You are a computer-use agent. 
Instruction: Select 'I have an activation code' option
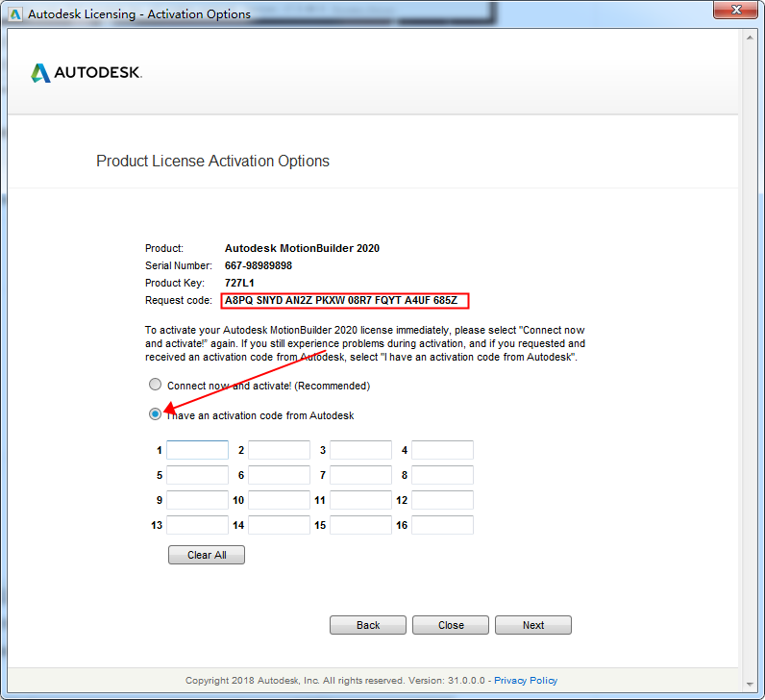pyautogui.click(x=155, y=414)
